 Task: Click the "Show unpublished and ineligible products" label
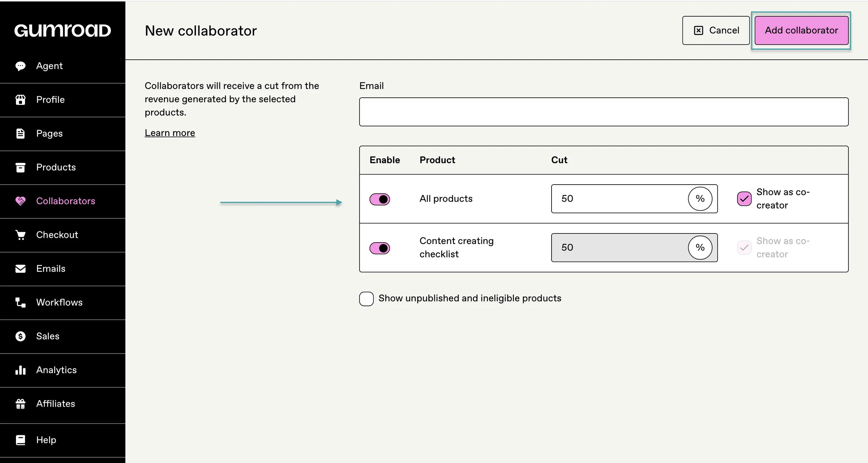(470, 298)
